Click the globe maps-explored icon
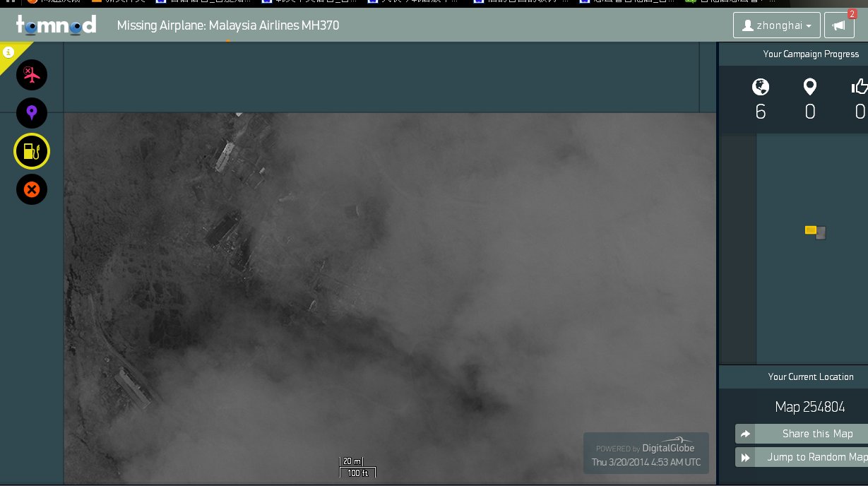868x486 pixels. 761,87
